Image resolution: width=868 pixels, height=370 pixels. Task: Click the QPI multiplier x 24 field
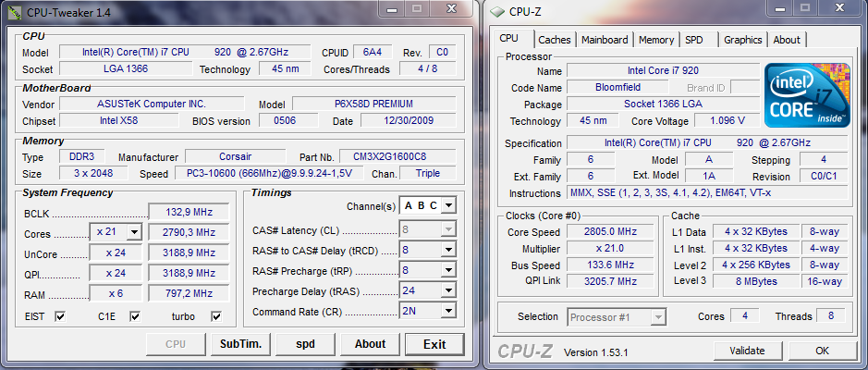tap(116, 273)
